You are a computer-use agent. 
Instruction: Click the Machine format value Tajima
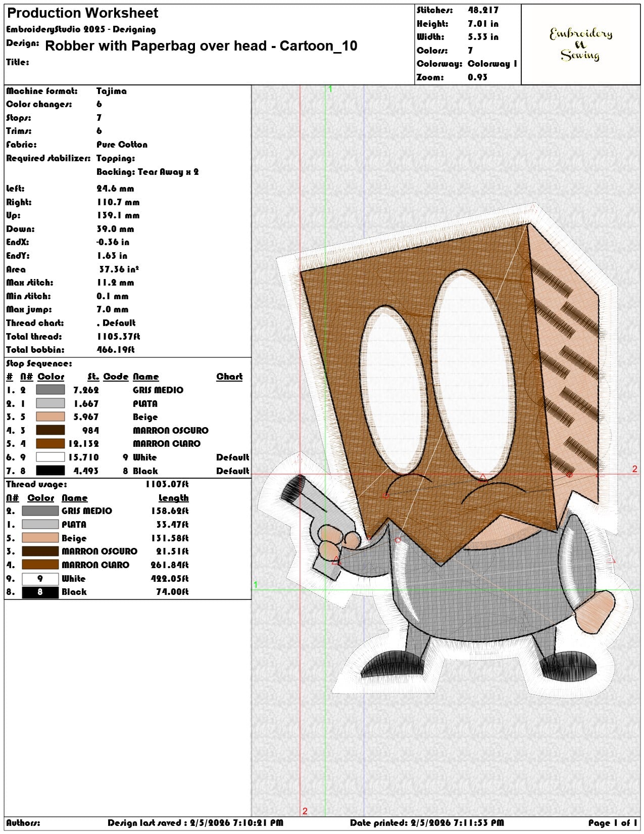click(112, 91)
